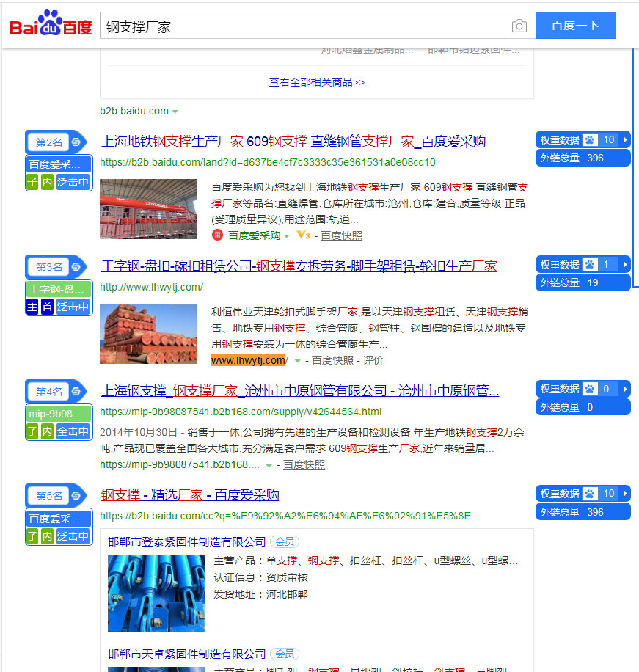The image size is (639, 672).
Task: Expand mip-9b98087541.b2b168 dropdown arrow
Action: click(x=269, y=465)
